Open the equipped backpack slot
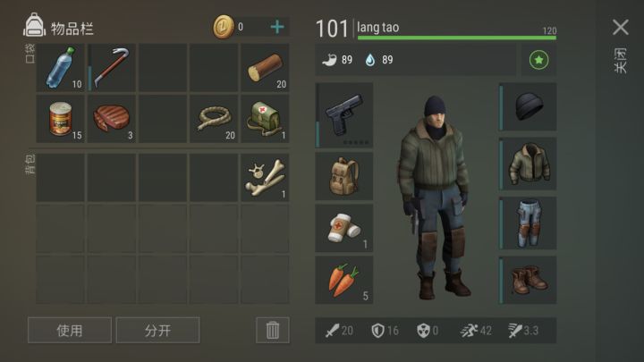The width and height of the screenshot is (644, 362). coord(344,176)
